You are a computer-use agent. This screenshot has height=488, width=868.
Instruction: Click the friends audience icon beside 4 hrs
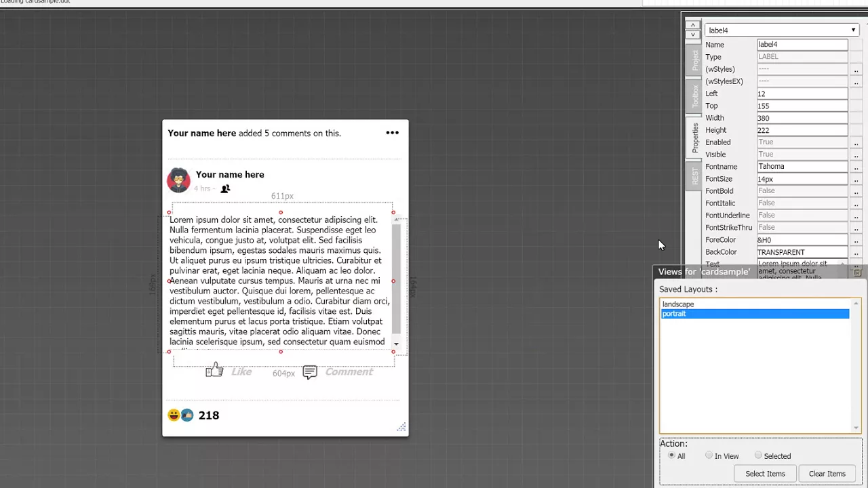[x=225, y=189]
